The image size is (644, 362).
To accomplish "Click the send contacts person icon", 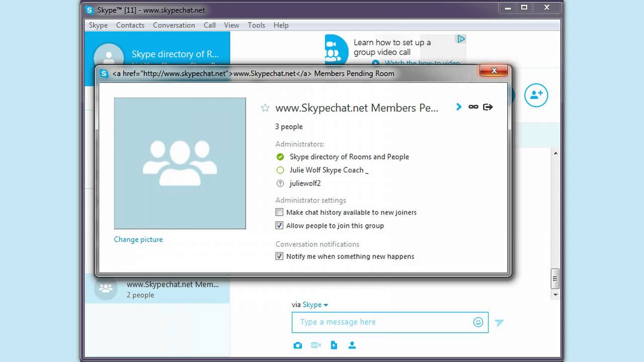I will [x=352, y=345].
